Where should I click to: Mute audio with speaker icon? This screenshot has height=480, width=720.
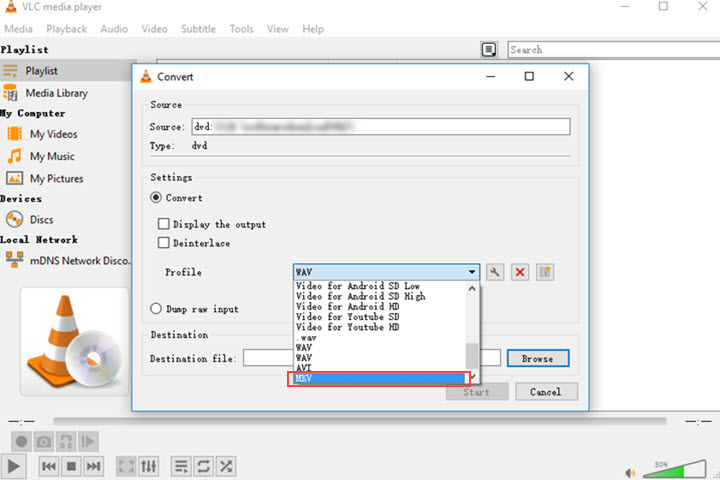630,473
